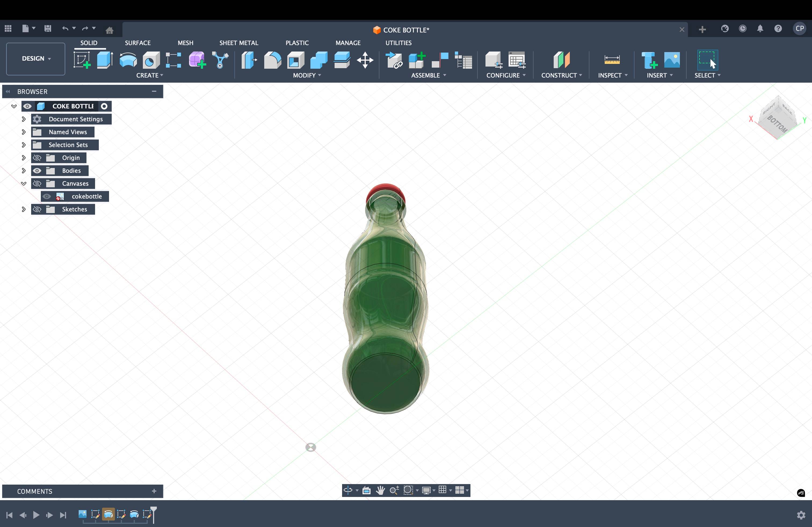This screenshot has height=527, width=812.
Task: Toggle the cokebottle canvas eye icon
Action: [x=47, y=197]
